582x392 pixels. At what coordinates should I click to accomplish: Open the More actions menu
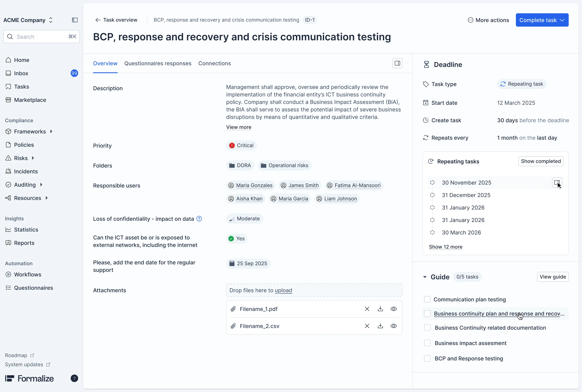pyautogui.click(x=488, y=20)
